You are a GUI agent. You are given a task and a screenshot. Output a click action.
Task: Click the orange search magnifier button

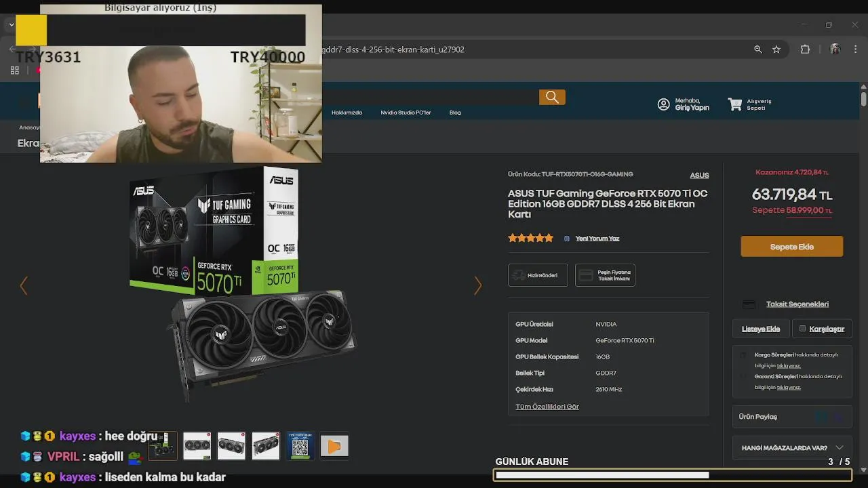[552, 98]
